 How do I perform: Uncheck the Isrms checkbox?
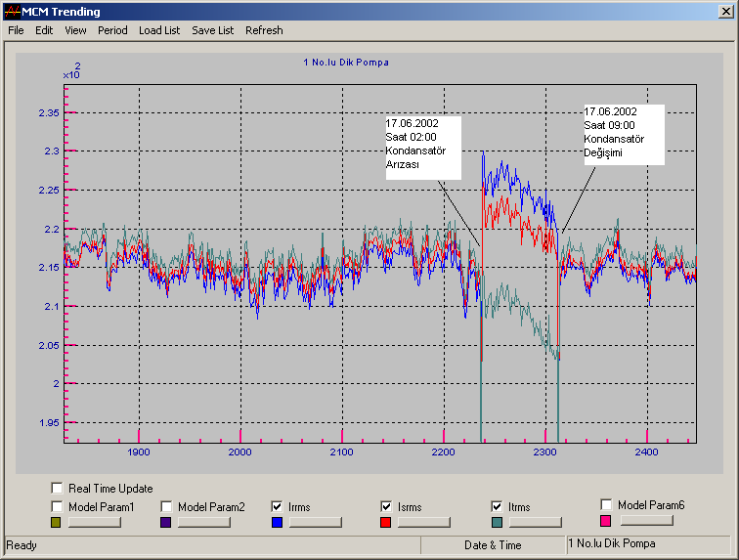(386, 507)
